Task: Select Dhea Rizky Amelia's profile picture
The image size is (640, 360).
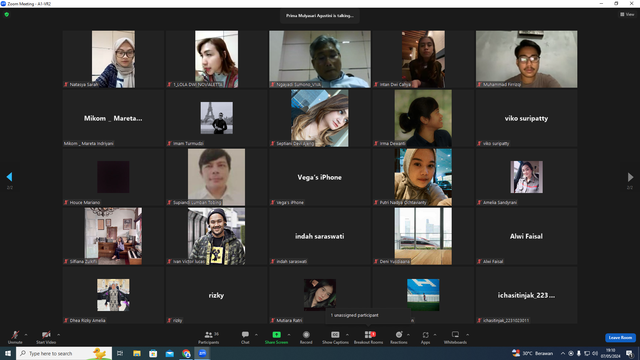Action: tap(113, 295)
